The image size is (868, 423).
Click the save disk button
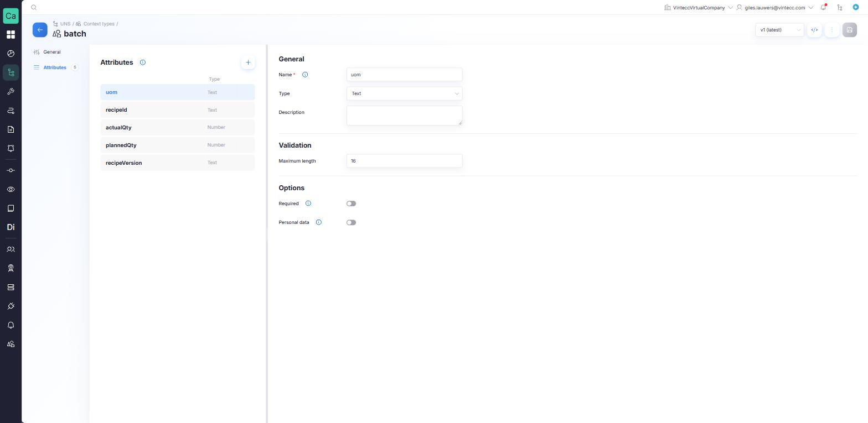[849, 30]
